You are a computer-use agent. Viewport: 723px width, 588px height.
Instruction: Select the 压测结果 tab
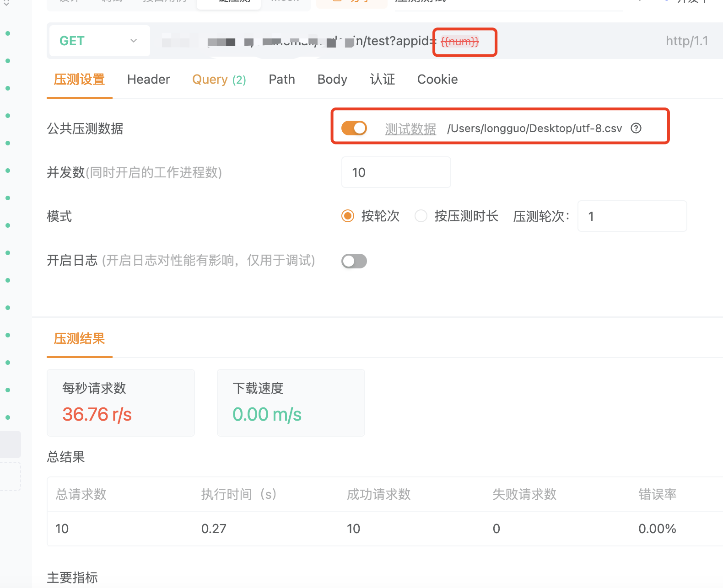point(80,339)
